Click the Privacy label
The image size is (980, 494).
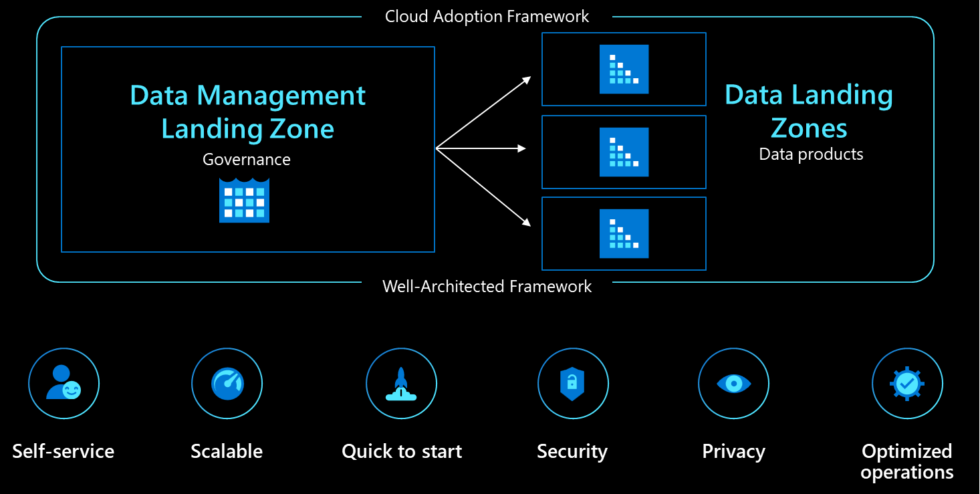(x=733, y=452)
